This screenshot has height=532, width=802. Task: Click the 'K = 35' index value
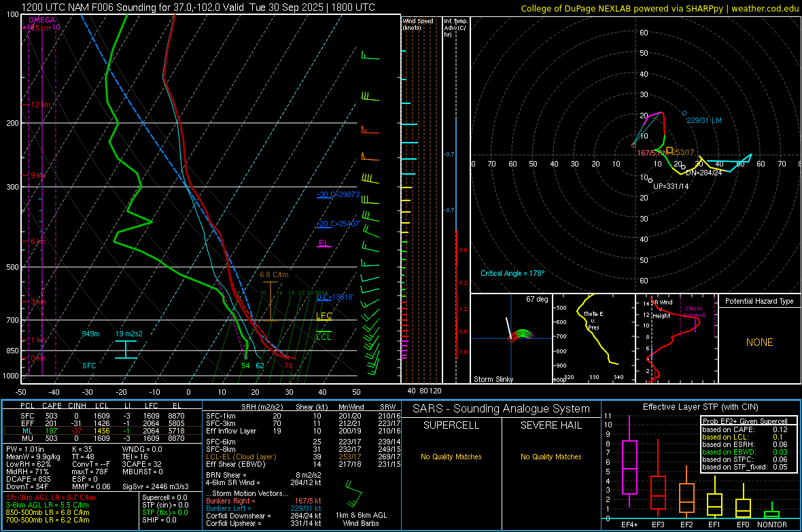pyautogui.click(x=82, y=449)
